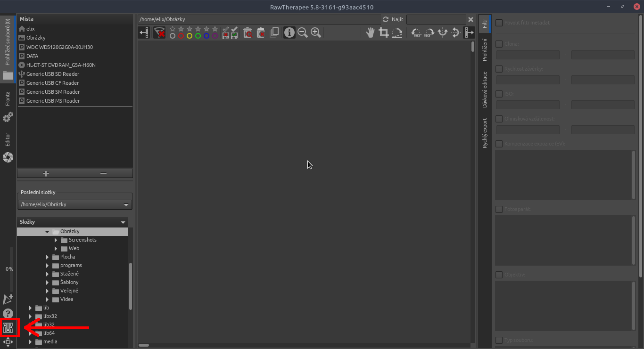Switch to the Rychlý export tab
The width and height of the screenshot is (644, 349).
(x=484, y=133)
